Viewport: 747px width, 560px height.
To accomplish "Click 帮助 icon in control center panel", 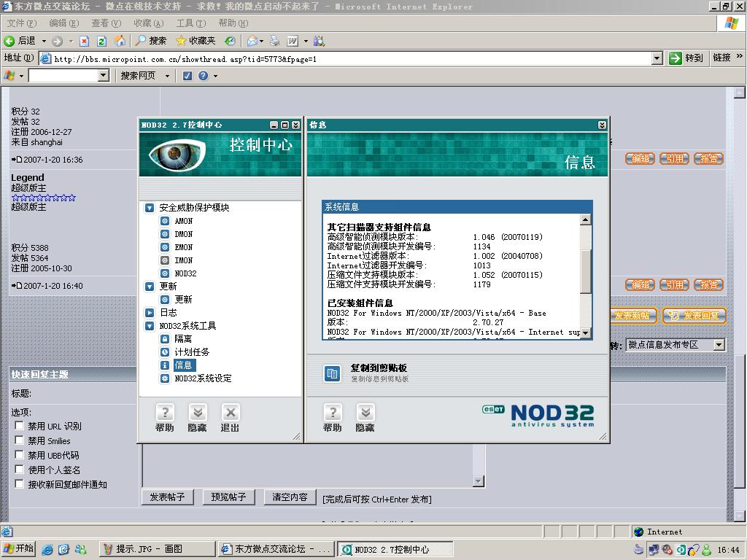I will click(165, 412).
